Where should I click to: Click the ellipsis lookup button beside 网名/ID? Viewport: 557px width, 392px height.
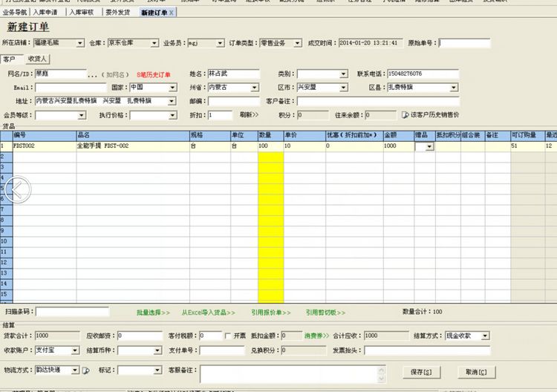pyautogui.click(x=92, y=75)
